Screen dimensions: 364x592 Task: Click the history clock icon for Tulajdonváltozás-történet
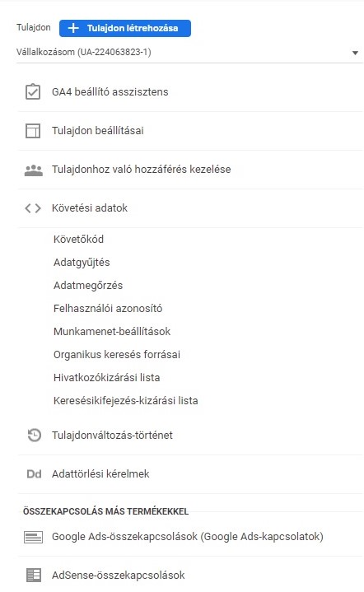pos(34,435)
